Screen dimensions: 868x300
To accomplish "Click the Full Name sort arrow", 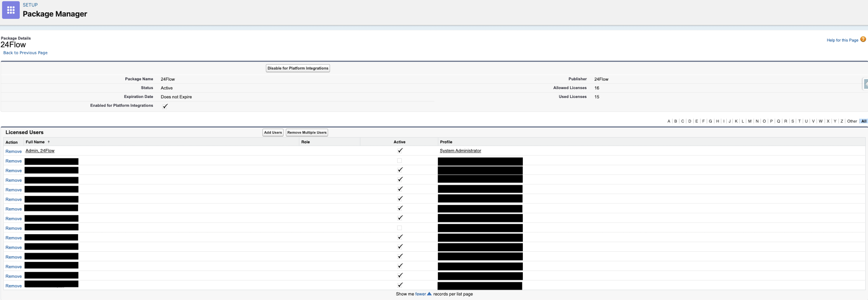I will click(49, 142).
